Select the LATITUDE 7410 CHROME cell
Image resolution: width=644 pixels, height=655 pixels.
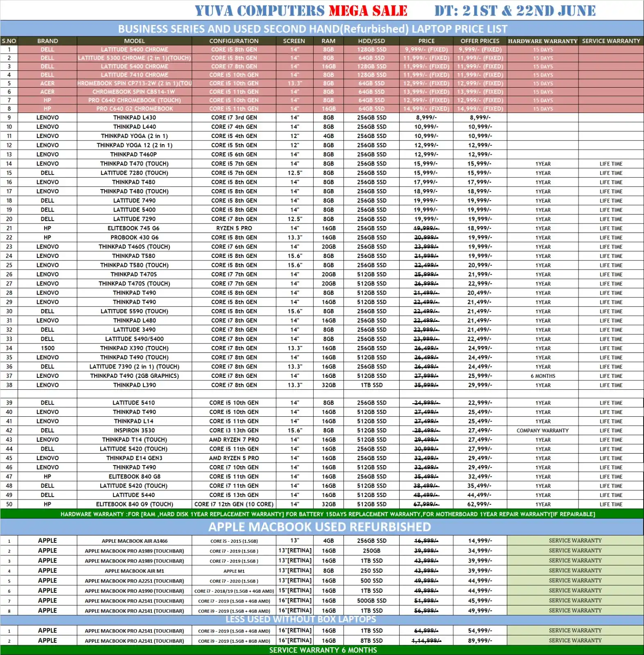[x=134, y=75]
